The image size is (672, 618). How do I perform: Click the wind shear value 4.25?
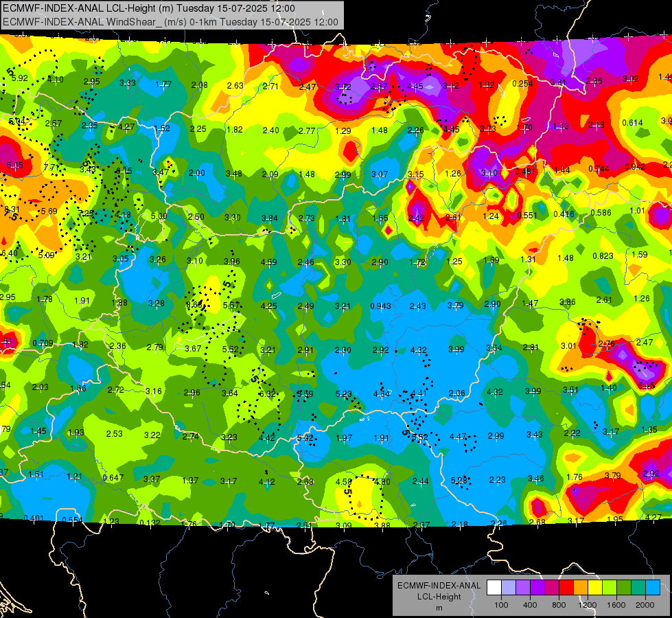point(268,306)
